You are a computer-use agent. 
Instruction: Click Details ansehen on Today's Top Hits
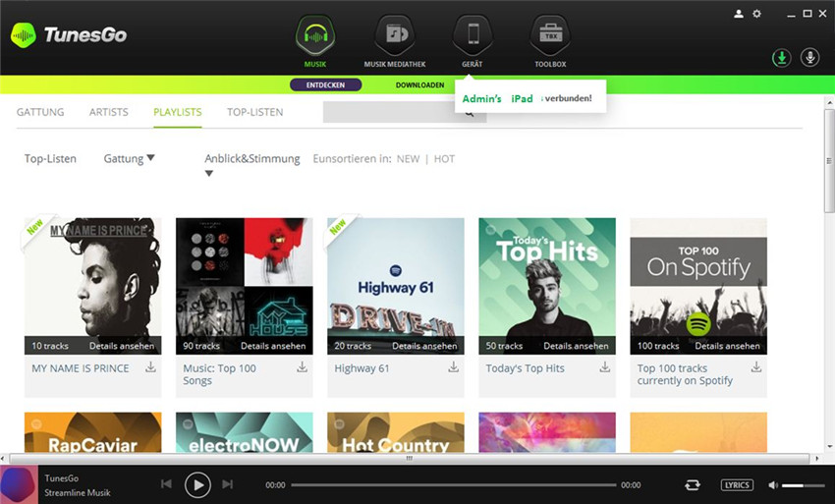[576, 346]
